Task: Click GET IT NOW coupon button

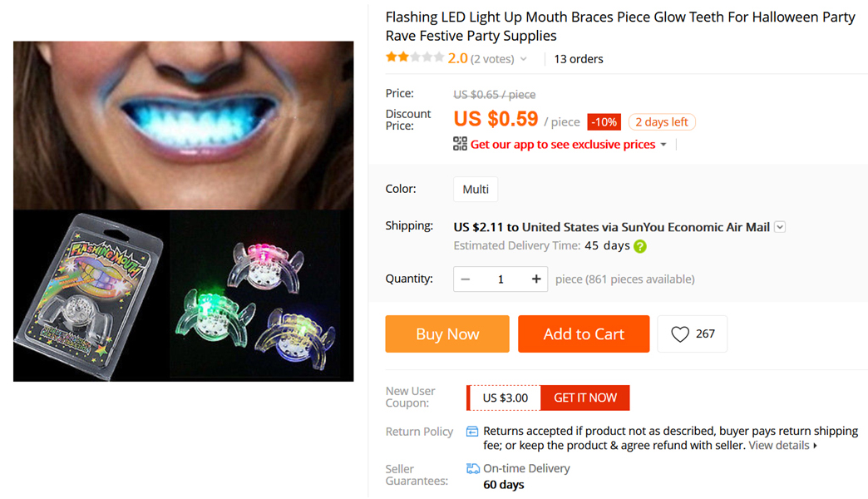Action: 585,398
